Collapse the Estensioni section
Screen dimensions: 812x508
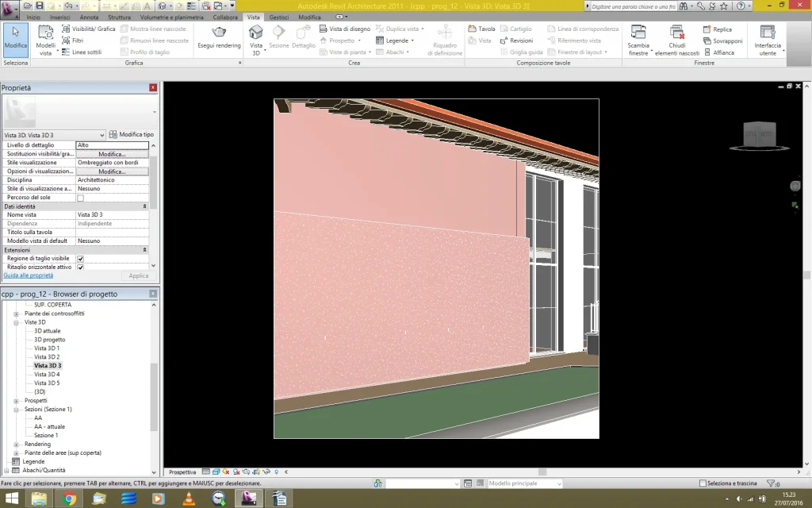(x=144, y=250)
